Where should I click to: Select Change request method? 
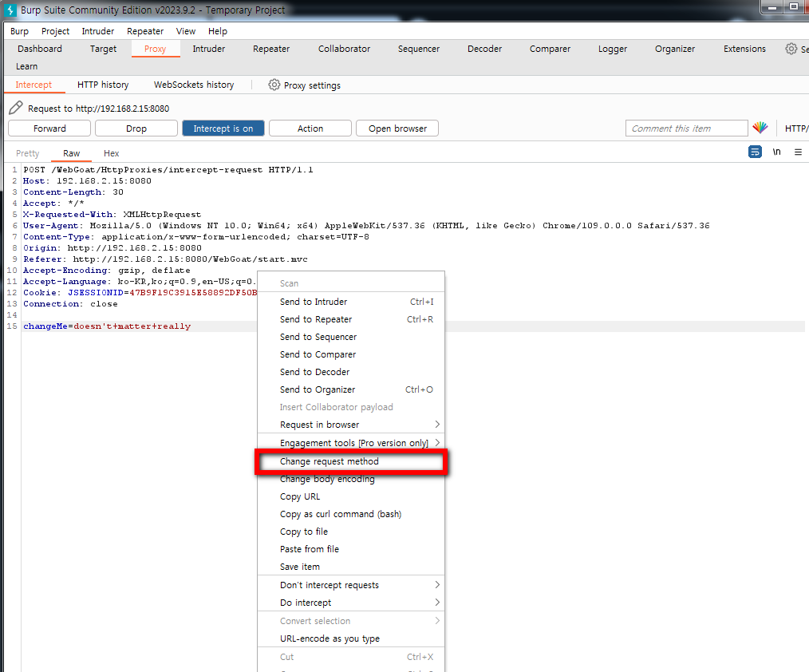351,461
